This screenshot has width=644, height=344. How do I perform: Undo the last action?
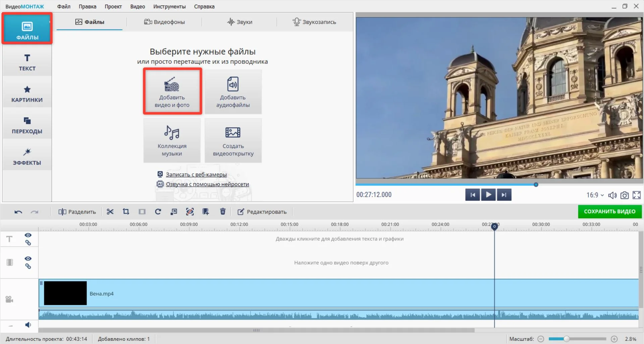coord(18,212)
